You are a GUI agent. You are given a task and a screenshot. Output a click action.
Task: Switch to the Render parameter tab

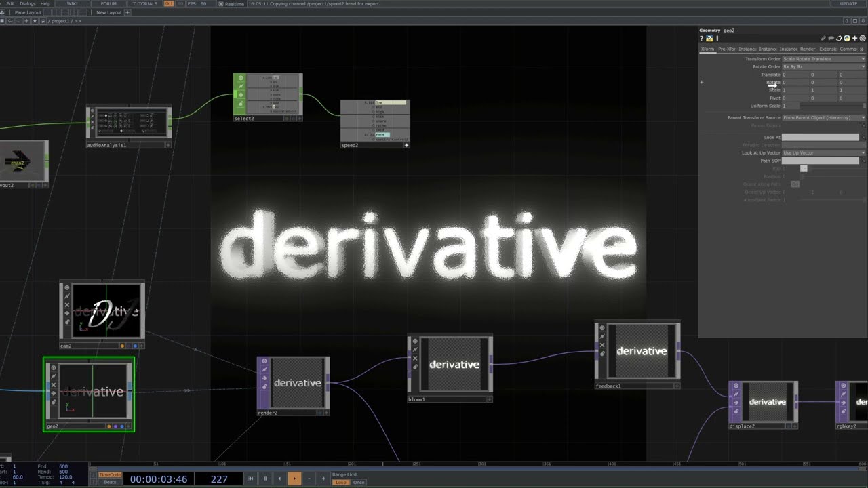[808, 49]
